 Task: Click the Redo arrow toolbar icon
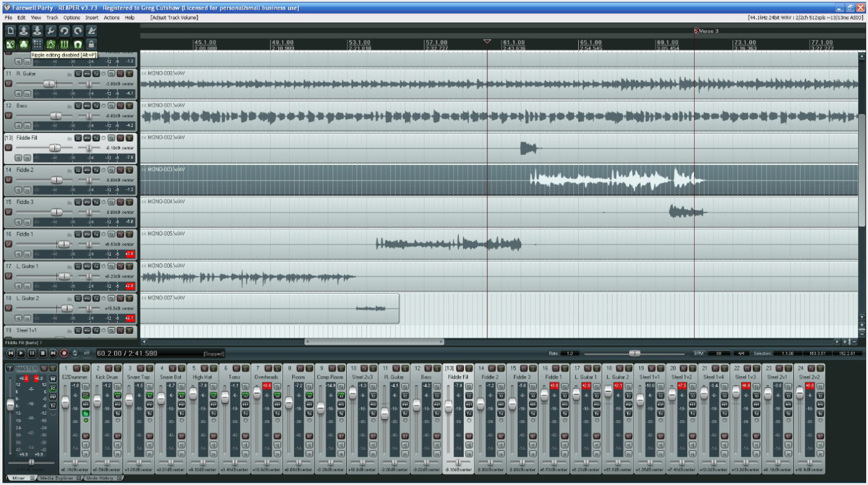click(x=78, y=30)
